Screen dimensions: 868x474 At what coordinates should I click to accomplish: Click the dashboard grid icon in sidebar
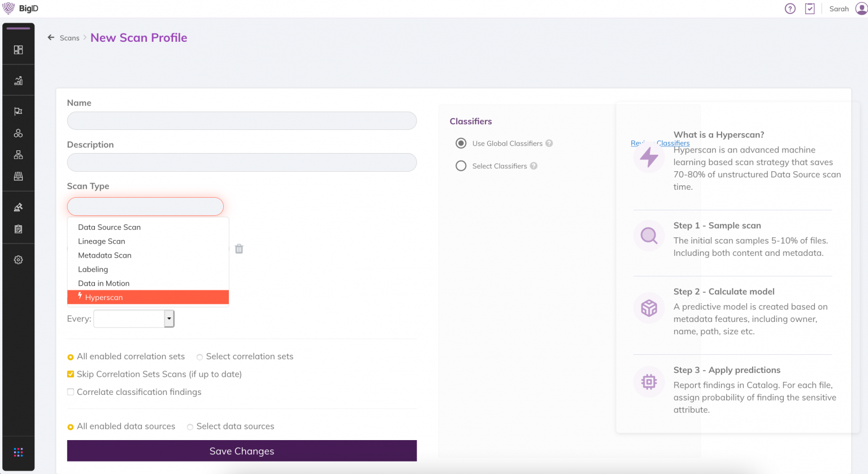click(18, 50)
